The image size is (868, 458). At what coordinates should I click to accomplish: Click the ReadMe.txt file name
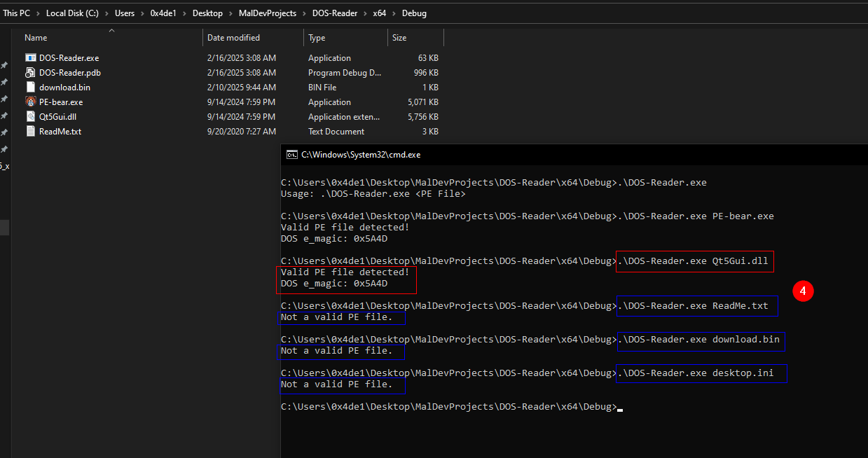pos(60,132)
